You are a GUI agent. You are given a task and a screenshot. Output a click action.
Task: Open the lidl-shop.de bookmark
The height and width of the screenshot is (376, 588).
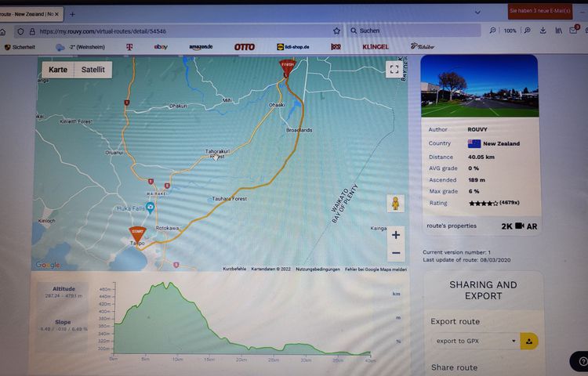click(x=293, y=47)
